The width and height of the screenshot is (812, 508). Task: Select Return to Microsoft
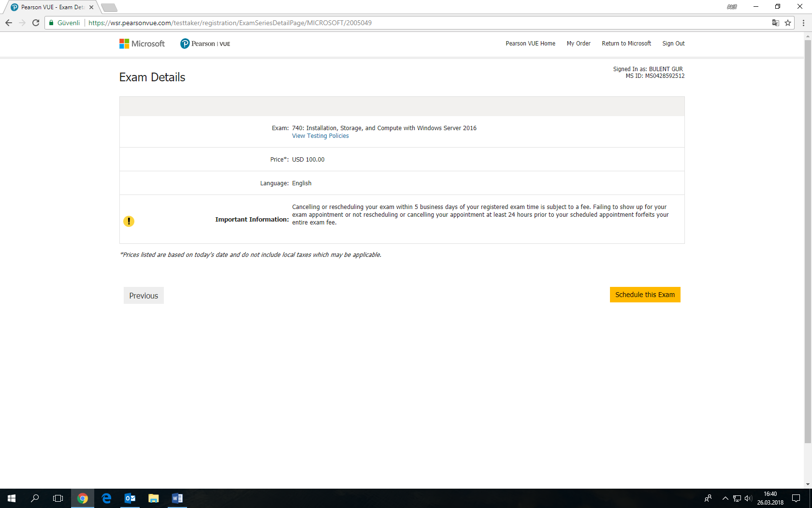626,44
